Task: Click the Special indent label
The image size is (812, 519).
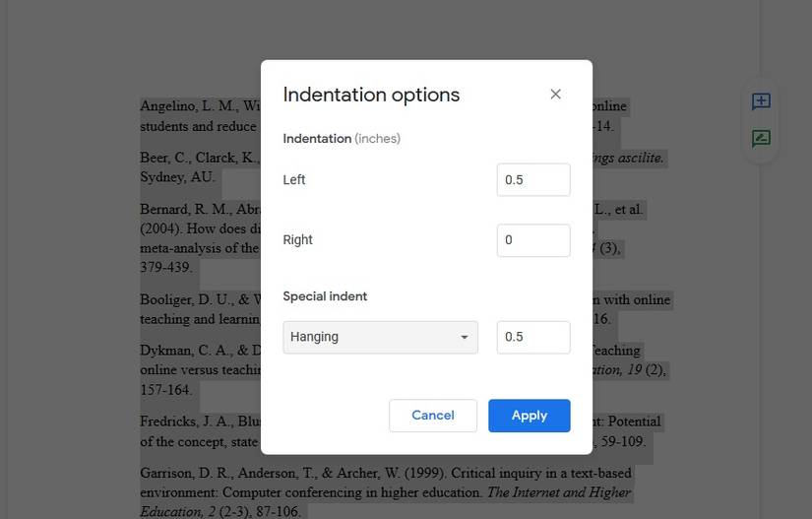Action: (x=325, y=296)
